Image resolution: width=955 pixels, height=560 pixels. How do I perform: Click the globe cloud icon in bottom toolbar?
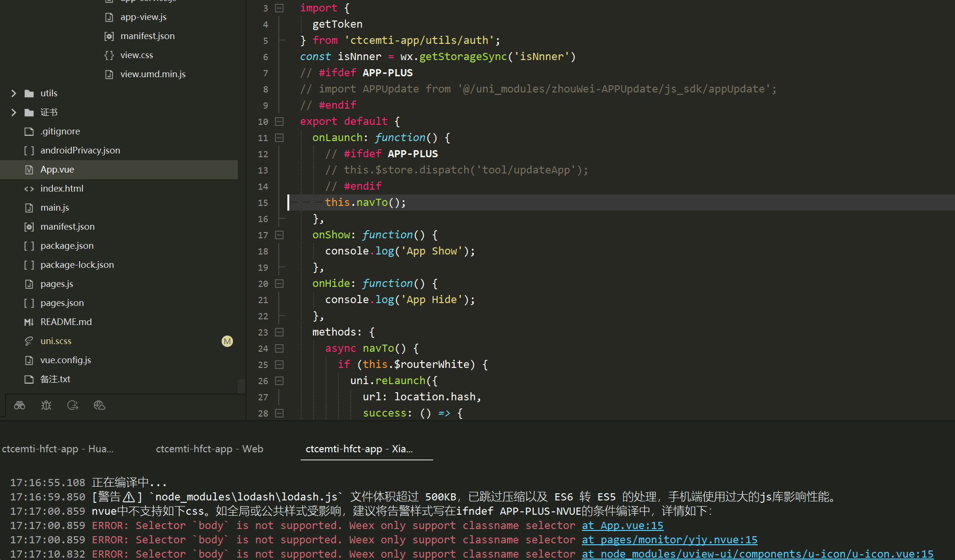(x=99, y=405)
